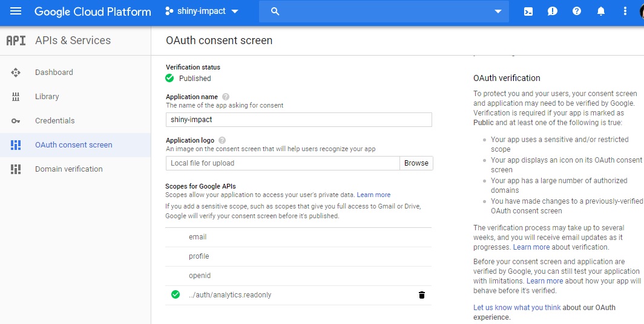644x324 pixels.
Task: Open the Learn more link about scopes
Action: click(373, 195)
